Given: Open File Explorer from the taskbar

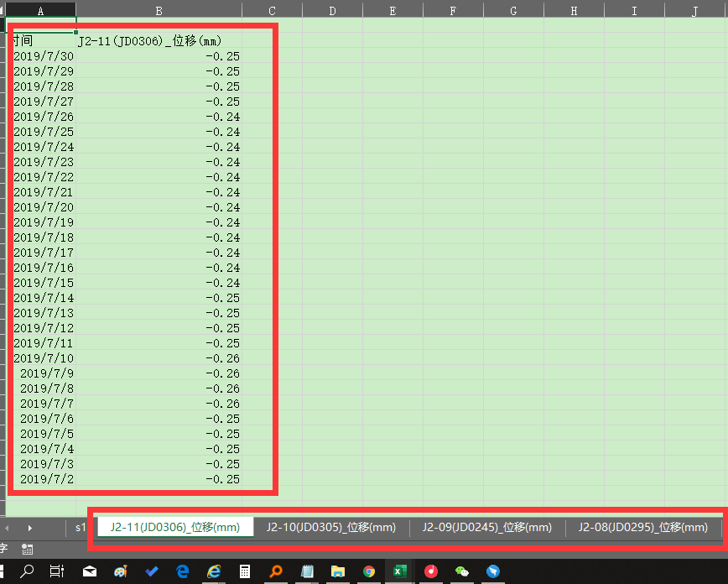Looking at the screenshot, I should (x=339, y=571).
